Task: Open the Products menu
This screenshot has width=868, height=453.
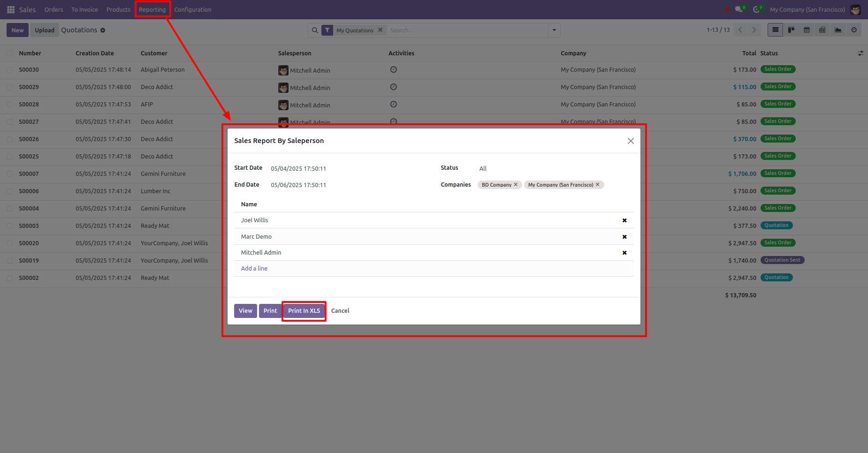Action: 118,9
